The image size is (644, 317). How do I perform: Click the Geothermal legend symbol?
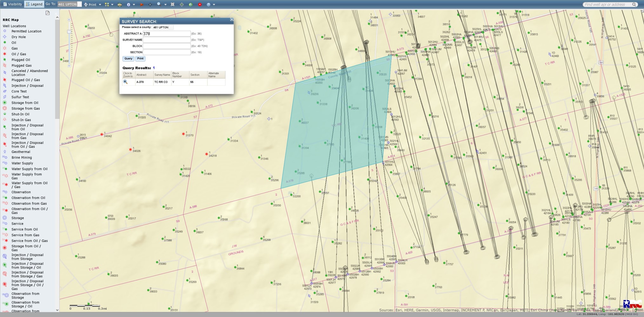point(5,152)
